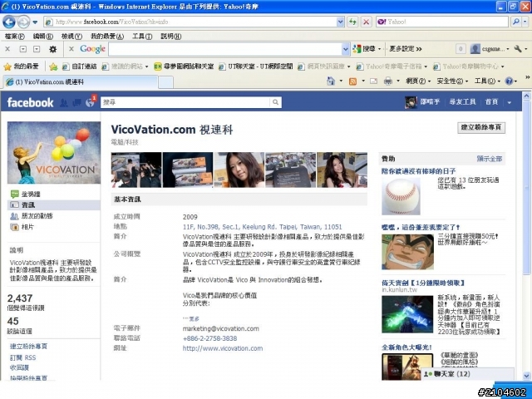Open the 網頁(P) command bar dropdown
The height and width of the screenshot is (399, 532).
pyautogui.click(x=418, y=81)
